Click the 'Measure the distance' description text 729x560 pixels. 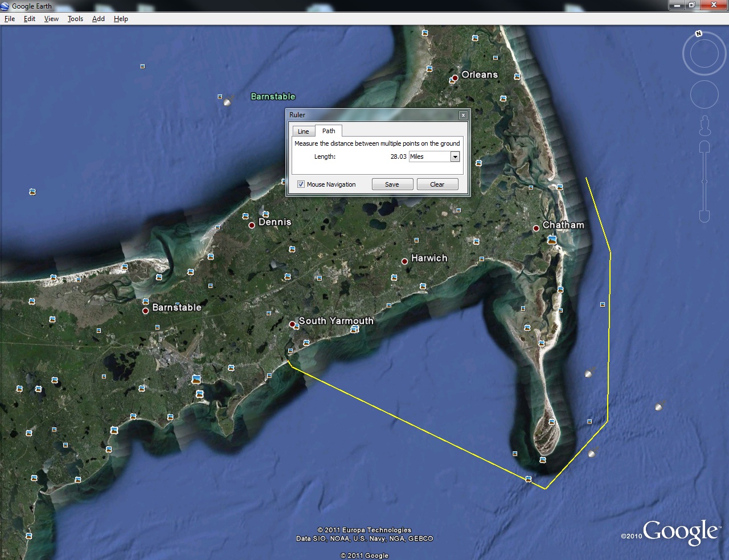click(377, 143)
